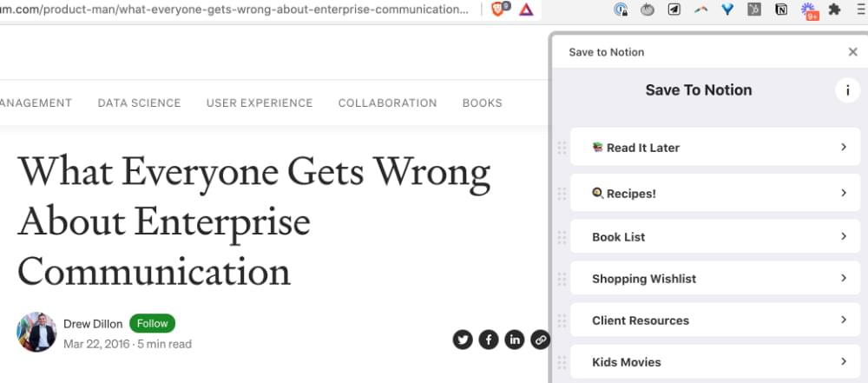Open the Brave Rewards triangle icon
This screenshot has height=383, width=868.
[526, 10]
